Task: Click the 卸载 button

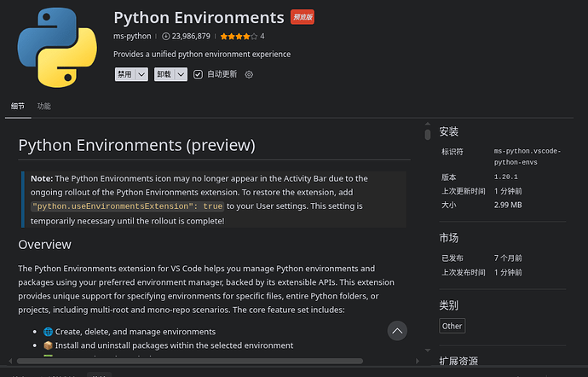Action: [164, 74]
